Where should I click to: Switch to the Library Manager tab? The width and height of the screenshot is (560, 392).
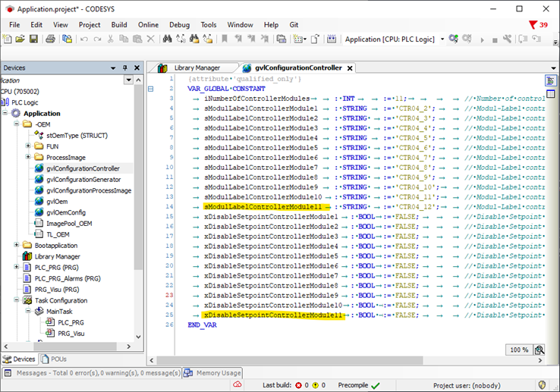click(195, 67)
